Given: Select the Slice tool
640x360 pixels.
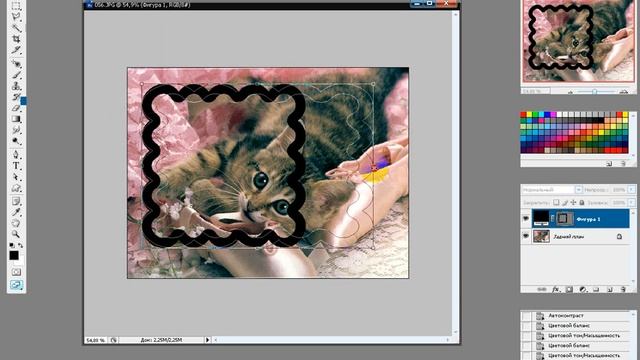Looking at the screenshot, I should pyautogui.click(x=16, y=50).
